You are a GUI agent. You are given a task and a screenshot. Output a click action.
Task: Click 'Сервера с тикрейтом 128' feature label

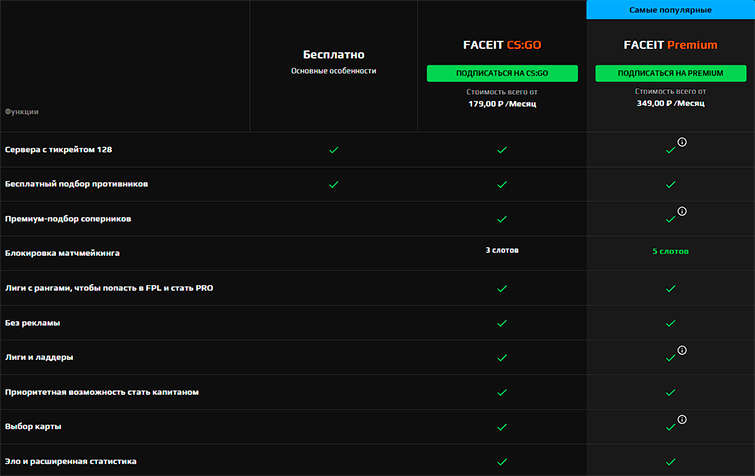pos(58,150)
